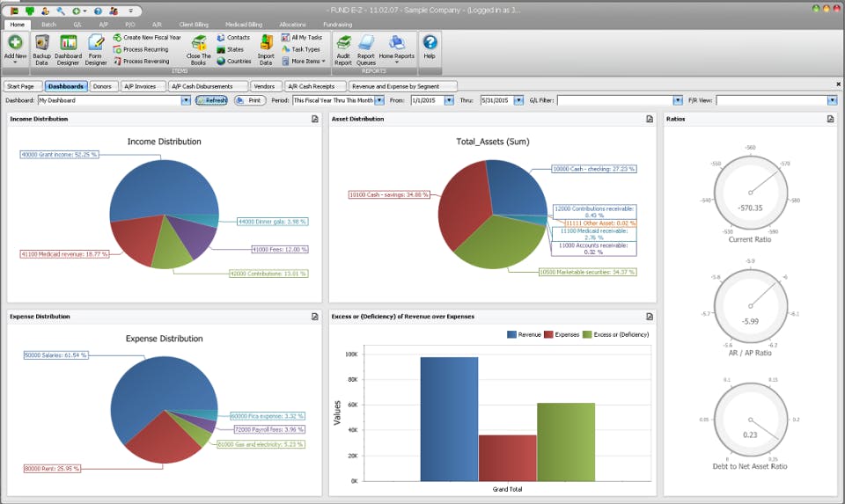Click the Print button
The height and width of the screenshot is (504, 845).
[250, 100]
